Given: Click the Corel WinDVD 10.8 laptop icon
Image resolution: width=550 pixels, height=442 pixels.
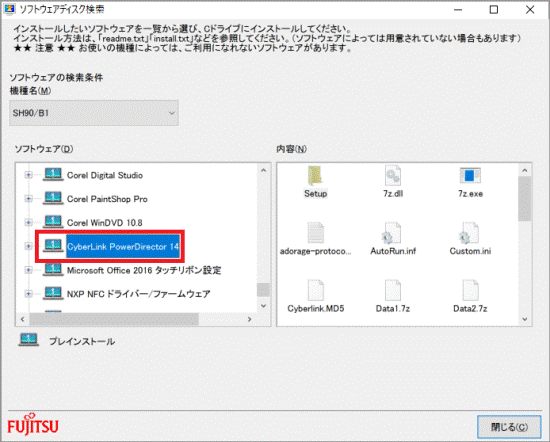Looking at the screenshot, I should coord(53,222).
